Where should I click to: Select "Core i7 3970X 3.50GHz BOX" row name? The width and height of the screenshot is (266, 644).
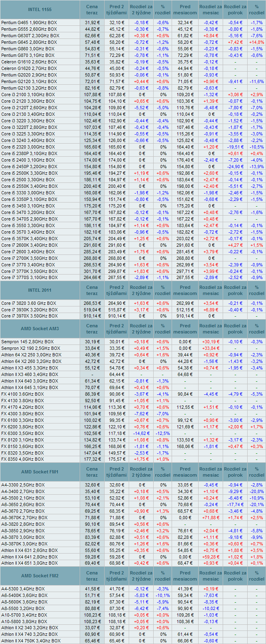(x=29, y=316)
